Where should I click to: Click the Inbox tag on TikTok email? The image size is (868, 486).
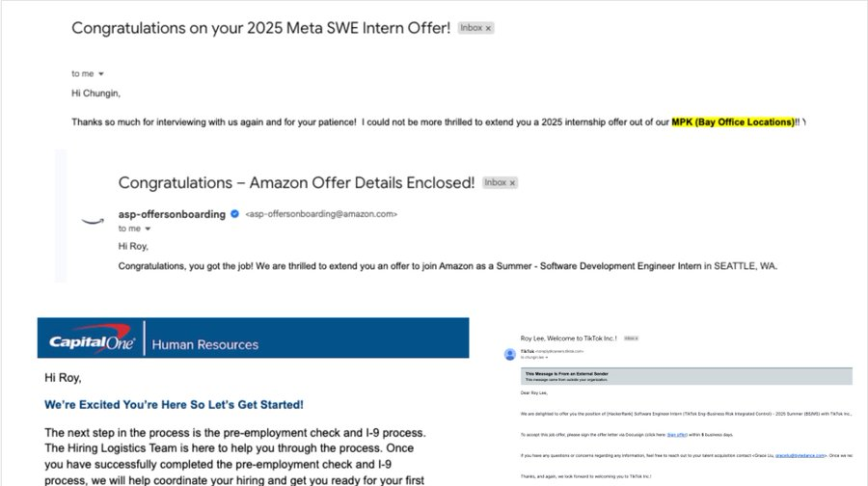coord(633,338)
